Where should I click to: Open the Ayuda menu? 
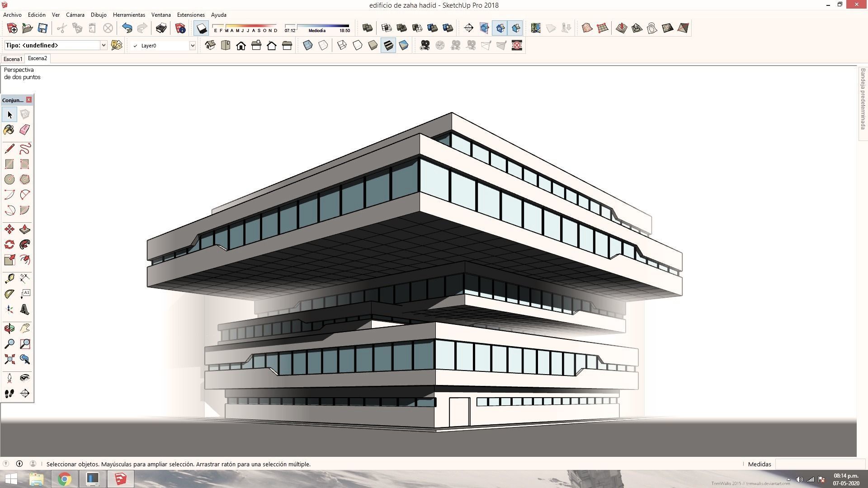(219, 15)
